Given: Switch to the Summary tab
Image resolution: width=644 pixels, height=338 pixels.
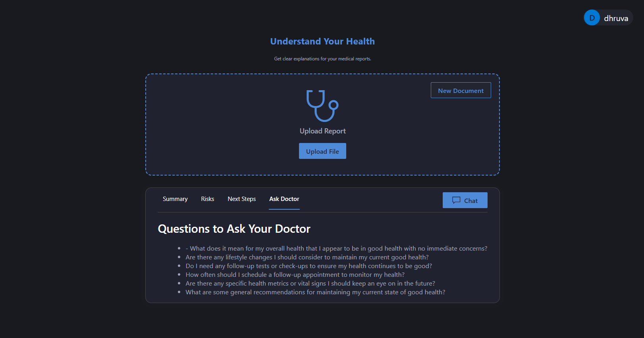Looking at the screenshot, I should pos(175,199).
